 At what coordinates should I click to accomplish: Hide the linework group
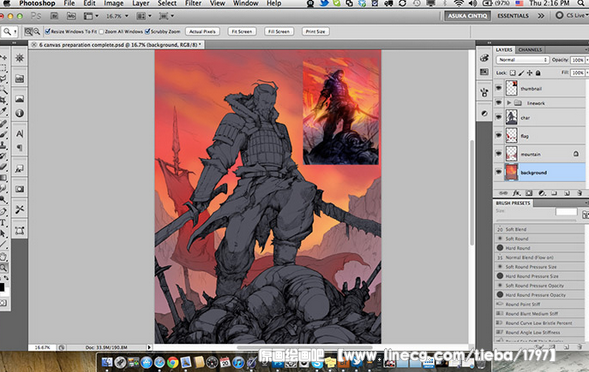[x=499, y=103]
